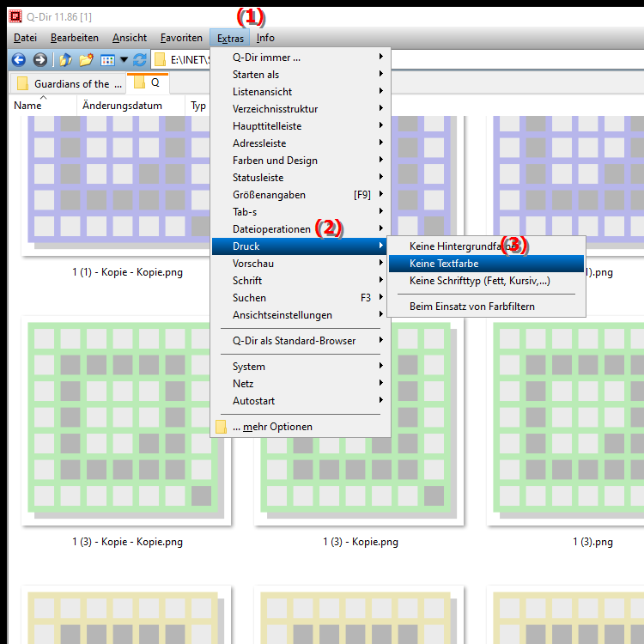Open the Datei menu

(x=25, y=38)
